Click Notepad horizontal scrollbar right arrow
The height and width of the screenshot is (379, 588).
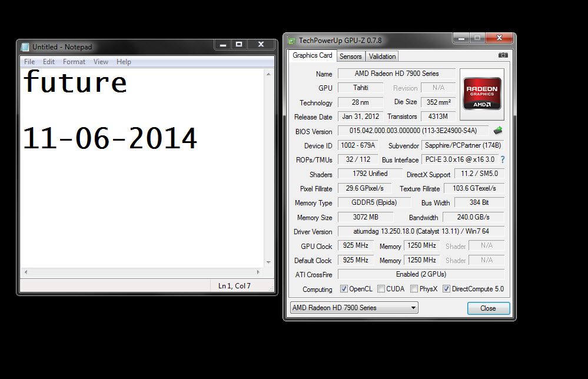click(x=258, y=272)
